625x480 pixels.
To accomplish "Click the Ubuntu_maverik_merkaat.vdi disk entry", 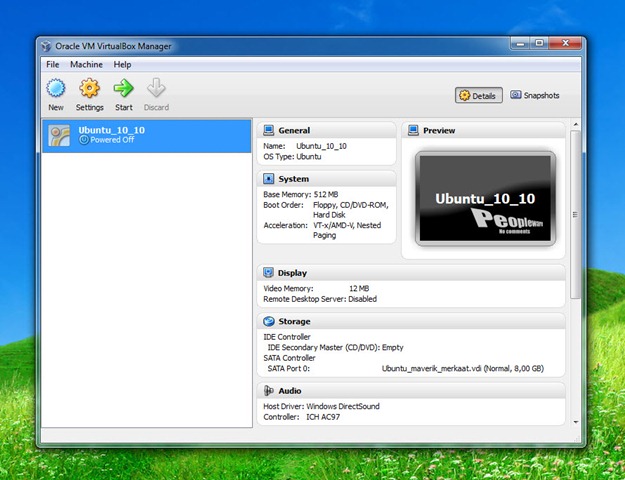I will tap(463, 369).
